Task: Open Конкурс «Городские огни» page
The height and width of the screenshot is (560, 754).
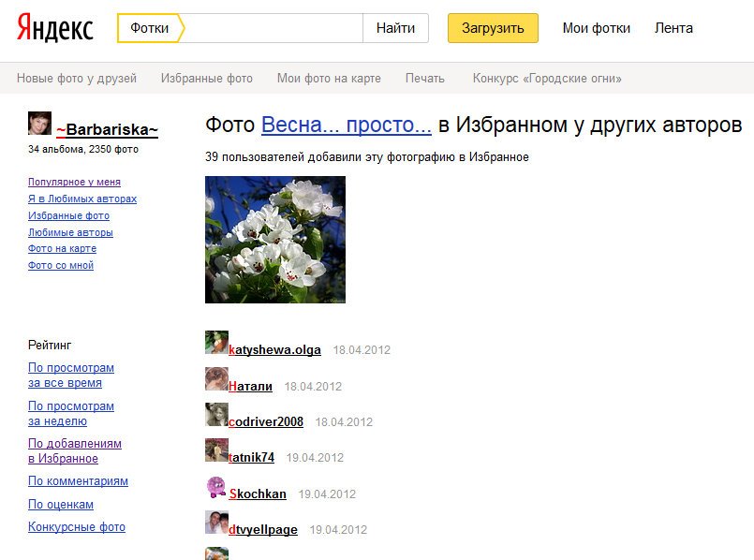Action: click(x=547, y=78)
